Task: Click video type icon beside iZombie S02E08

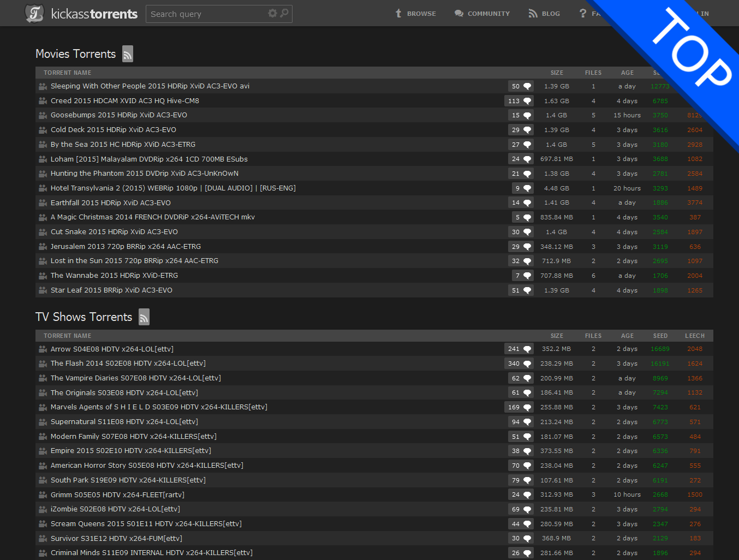Action: click(x=43, y=509)
